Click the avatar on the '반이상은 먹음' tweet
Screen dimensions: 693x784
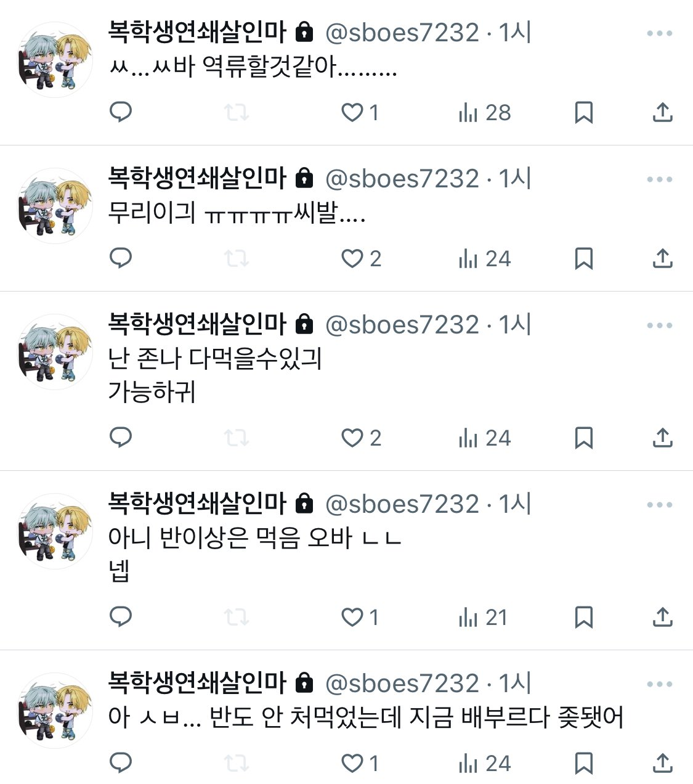pyautogui.click(x=56, y=531)
